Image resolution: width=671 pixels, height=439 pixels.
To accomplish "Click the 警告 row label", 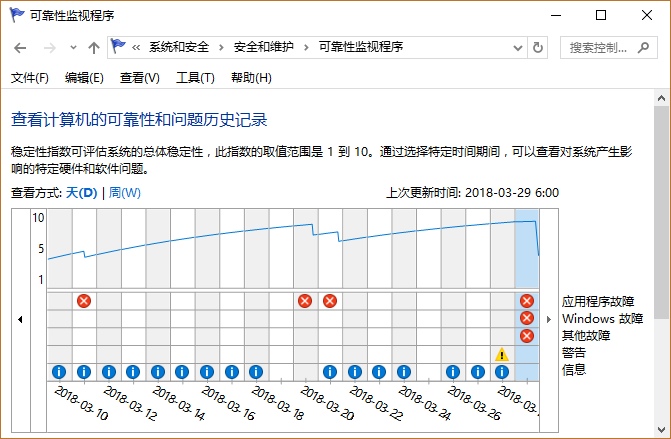I will point(574,353).
